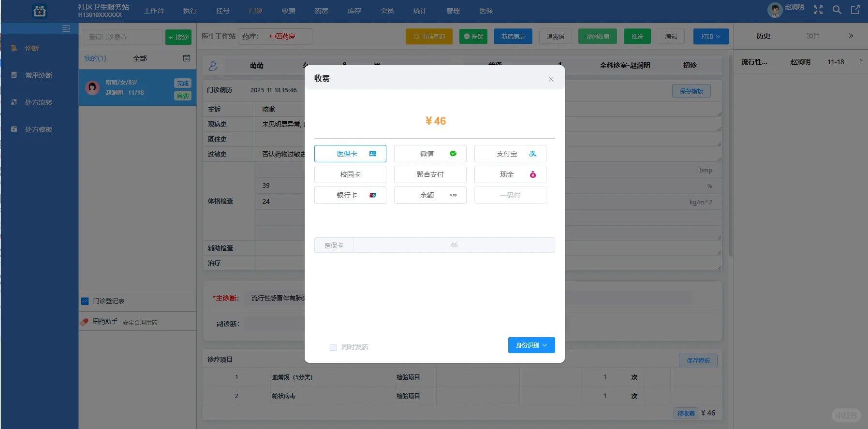Open the 执行 top menu

pos(190,11)
